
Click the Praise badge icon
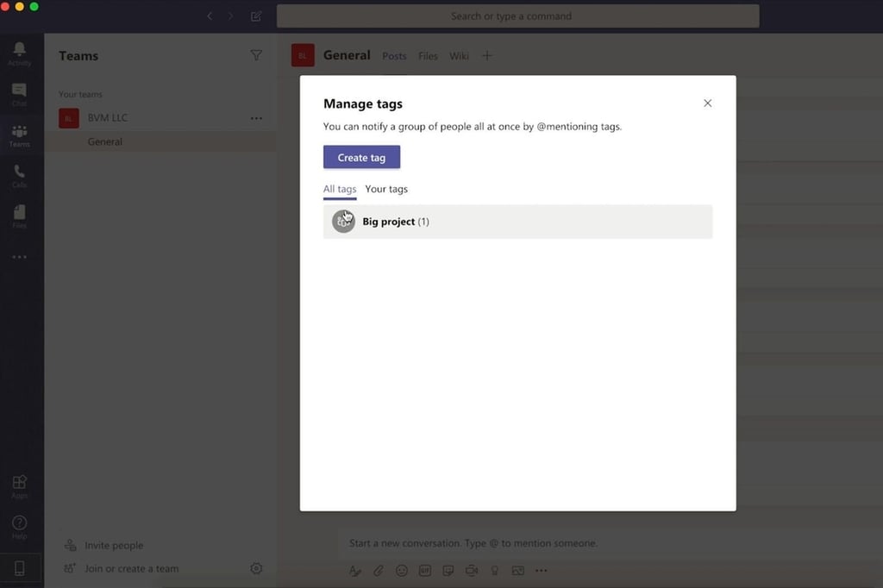point(495,571)
